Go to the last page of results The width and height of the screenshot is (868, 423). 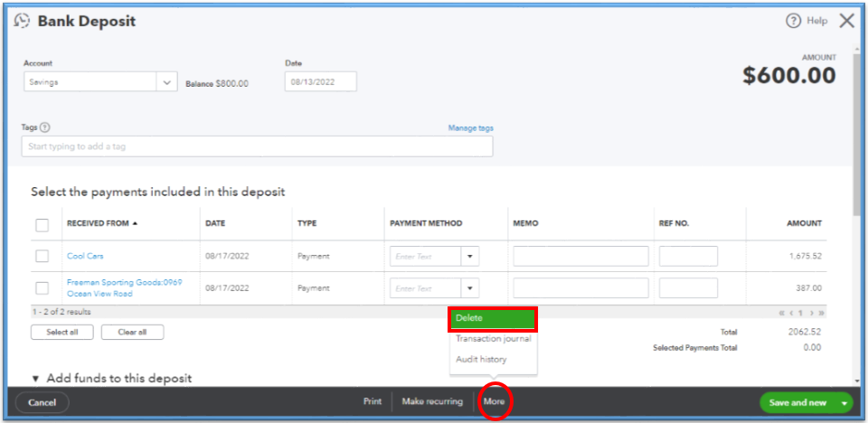pyautogui.click(x=822, y=313)
